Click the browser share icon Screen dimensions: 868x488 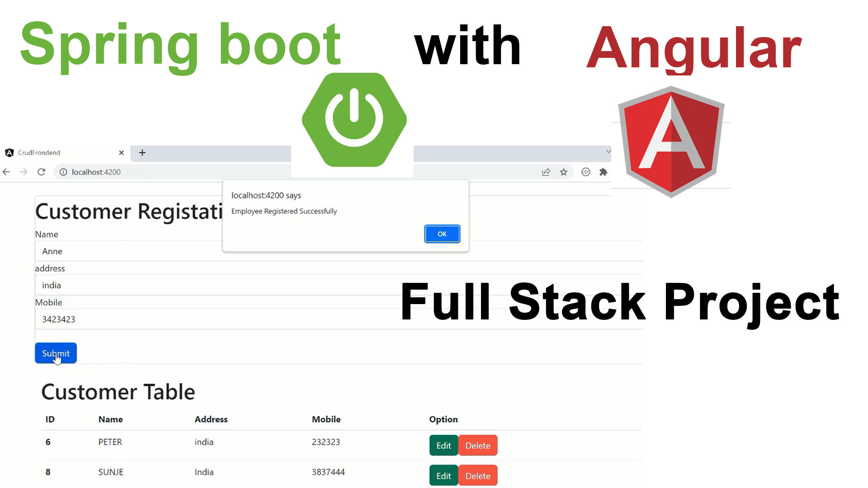pyautogui.click(x=546, y=172)
